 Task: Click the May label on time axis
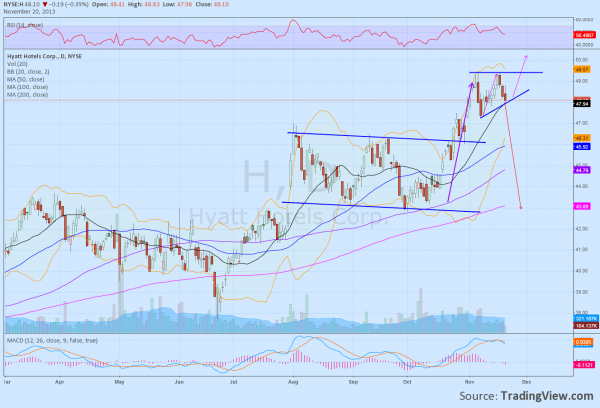click(x=120, y=382)
